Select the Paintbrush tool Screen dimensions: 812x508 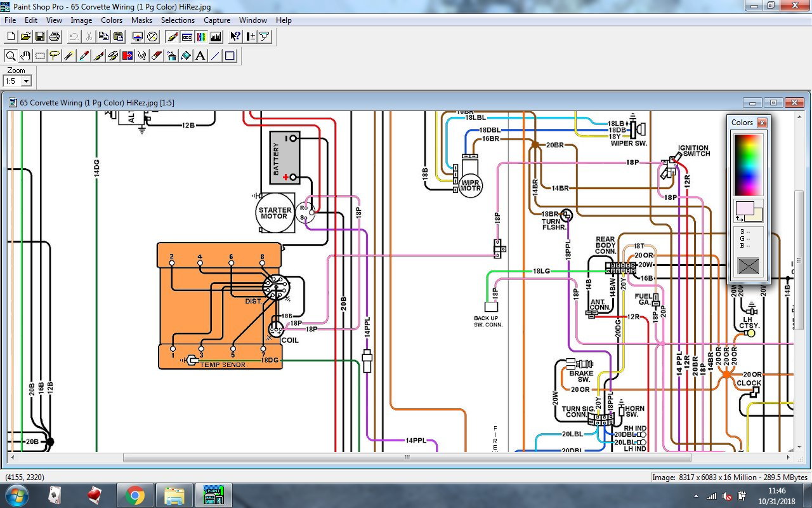pyautogui.click(x=98, y=56)
